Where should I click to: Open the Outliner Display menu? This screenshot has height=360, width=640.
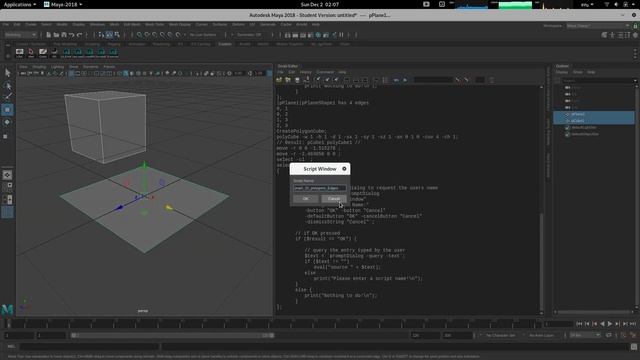click(x=562, y=72)
